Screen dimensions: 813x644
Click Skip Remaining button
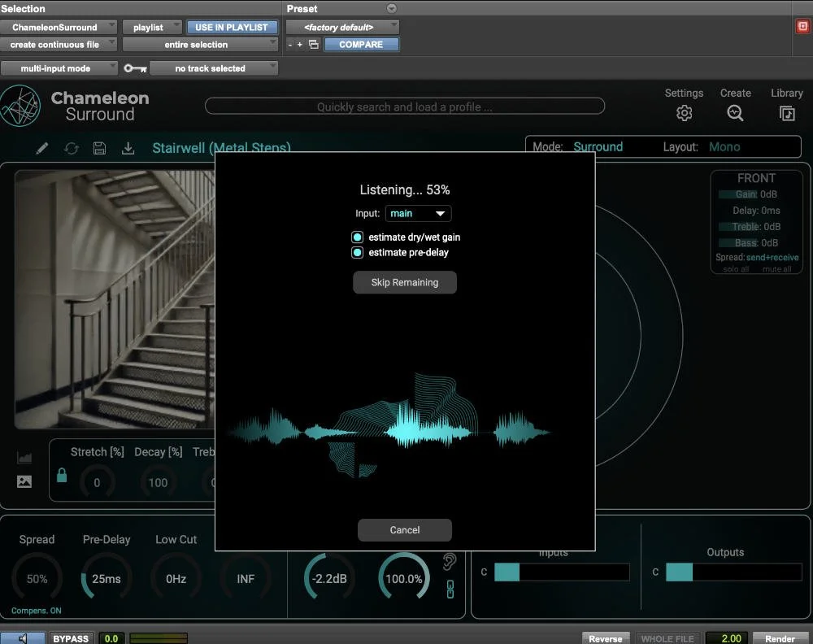point(404,283)
